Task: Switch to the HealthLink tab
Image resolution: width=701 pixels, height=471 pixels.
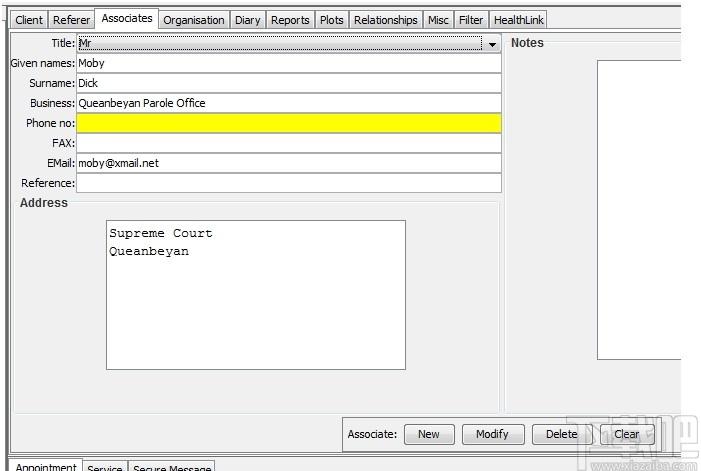Action: 519,20
